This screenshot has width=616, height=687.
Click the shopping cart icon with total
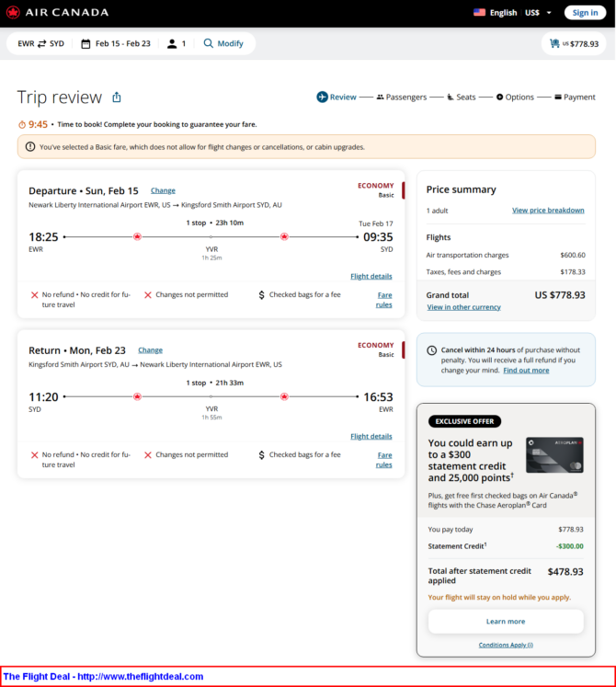[x=554, y=43]
